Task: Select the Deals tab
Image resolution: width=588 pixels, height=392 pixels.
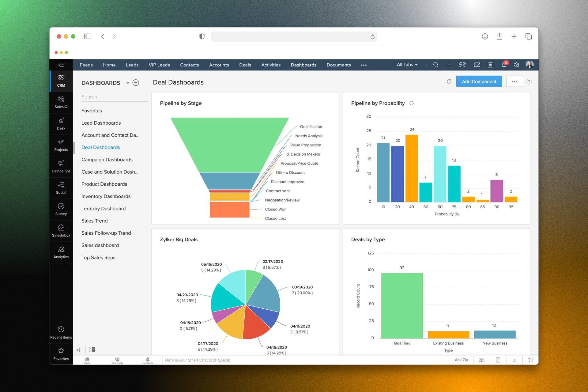Action: point(245,65)
